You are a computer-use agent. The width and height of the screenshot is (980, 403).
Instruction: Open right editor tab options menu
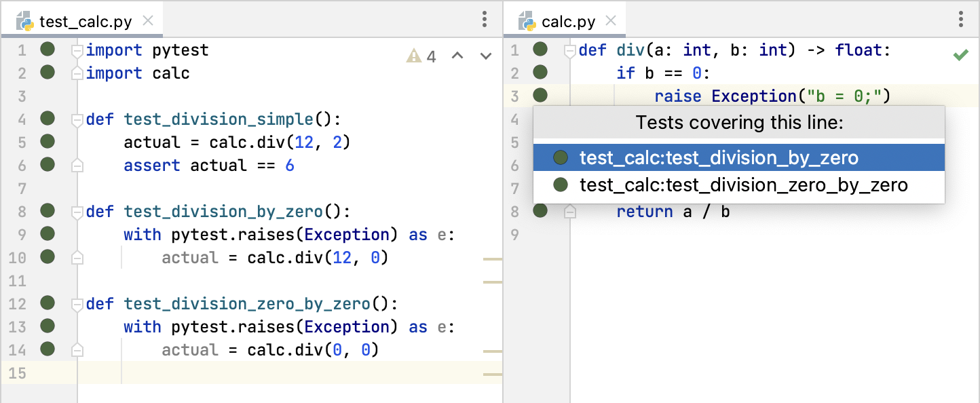point(961,18)
